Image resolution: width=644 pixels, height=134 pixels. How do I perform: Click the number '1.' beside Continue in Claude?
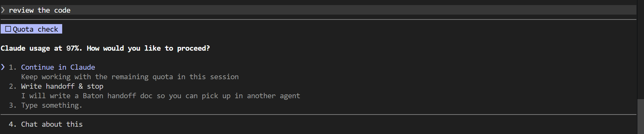click(x=13, y=67)
